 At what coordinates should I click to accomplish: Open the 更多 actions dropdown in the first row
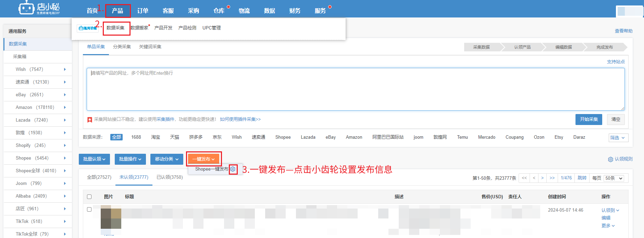[608, 226]
